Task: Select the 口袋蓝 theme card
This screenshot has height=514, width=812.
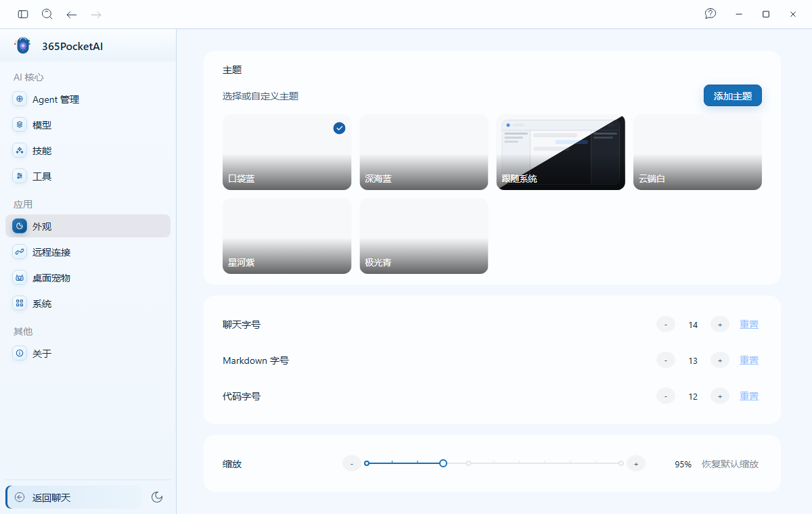Action: click(x=287, y=152)
